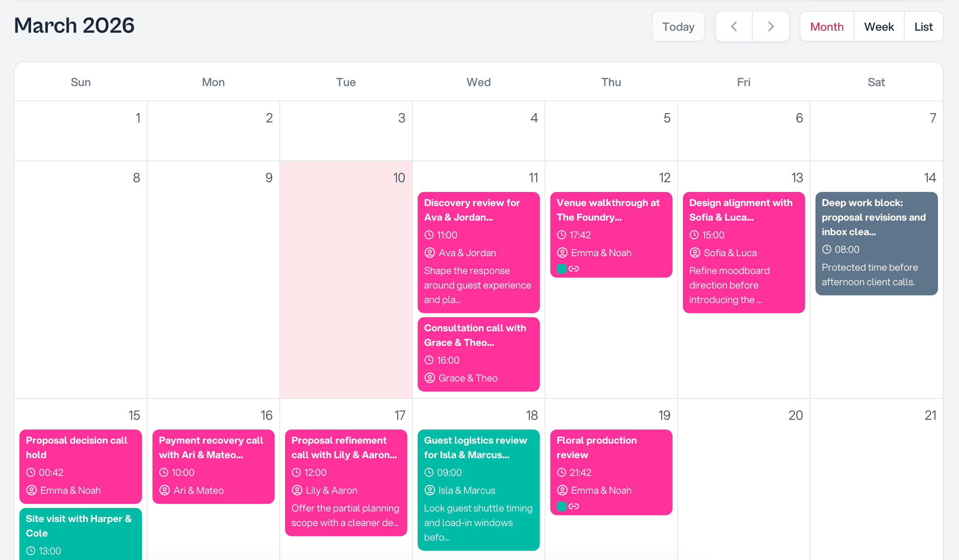Click the clock icon on Consultation call with Grace & Theo
Screen dimensions: 959x560
tap(429, 360)
